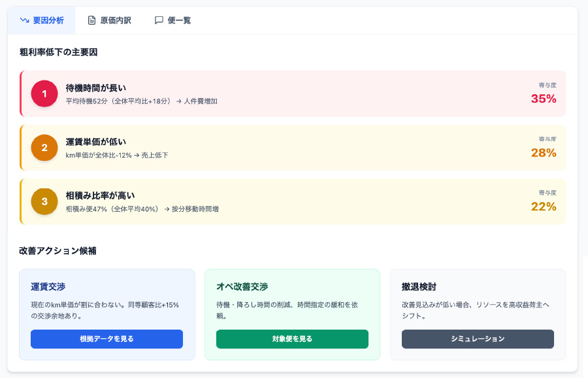Click the 根拠データを見る button
Screen dimensions: 588x378
[x=107, y=339]
